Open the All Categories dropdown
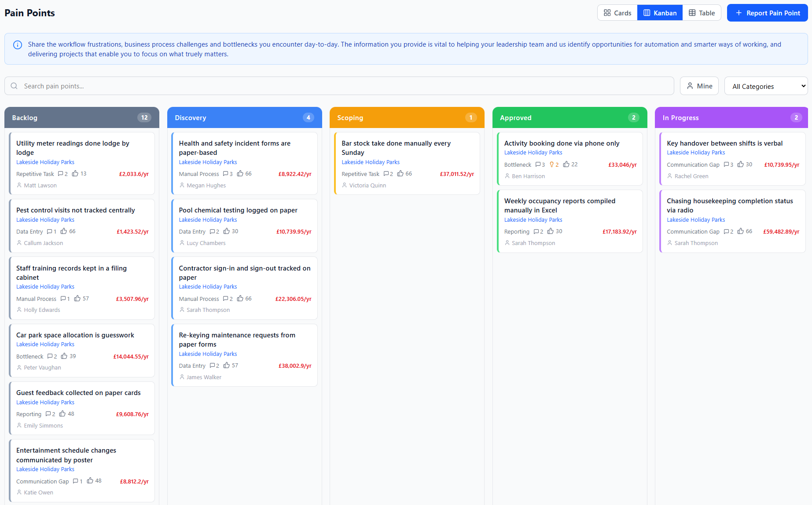This screenshot has width=812, height=505. [x=766, y=86]
